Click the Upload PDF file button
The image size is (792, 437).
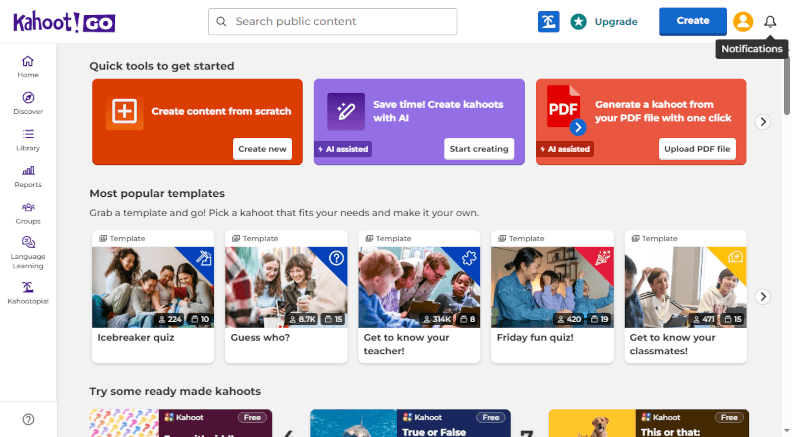point(697,149)
